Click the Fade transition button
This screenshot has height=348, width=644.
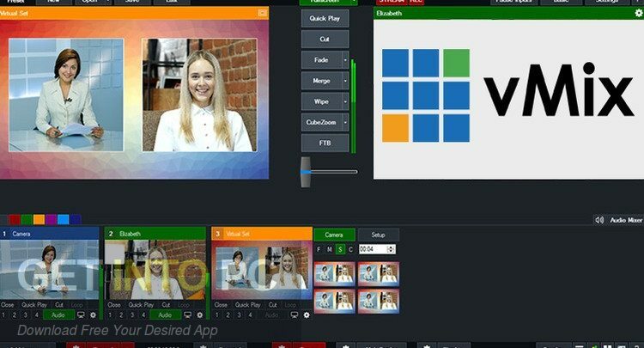pos(322,60)
